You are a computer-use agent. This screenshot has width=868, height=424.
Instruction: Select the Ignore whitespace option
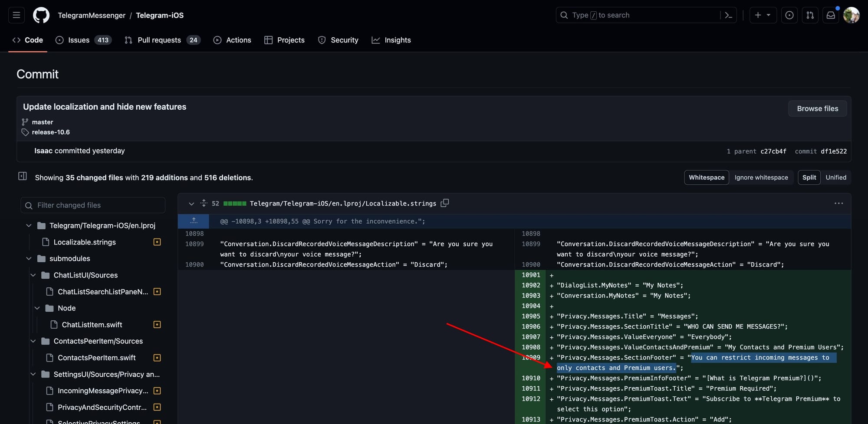761,177
